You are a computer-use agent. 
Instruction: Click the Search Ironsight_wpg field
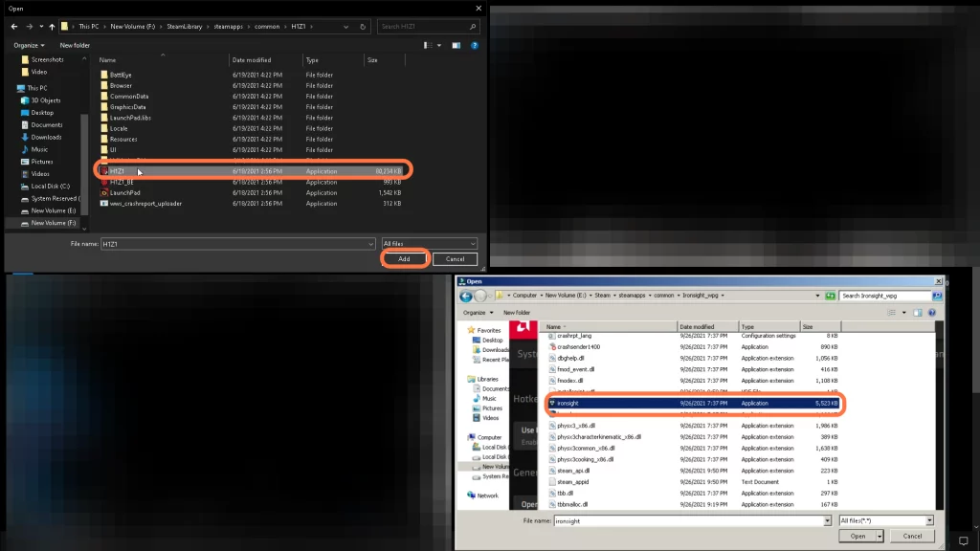[x=885, y=297]
